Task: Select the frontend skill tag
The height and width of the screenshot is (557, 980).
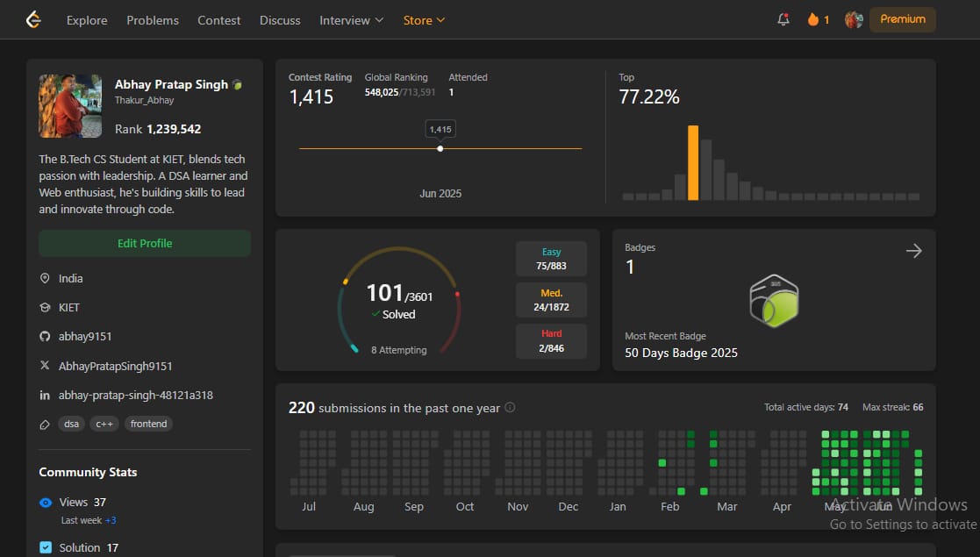Action: (149, 424)
